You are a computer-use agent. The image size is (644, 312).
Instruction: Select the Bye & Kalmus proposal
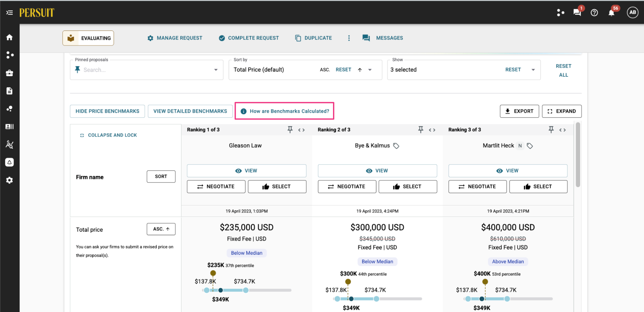click(408, 186)
